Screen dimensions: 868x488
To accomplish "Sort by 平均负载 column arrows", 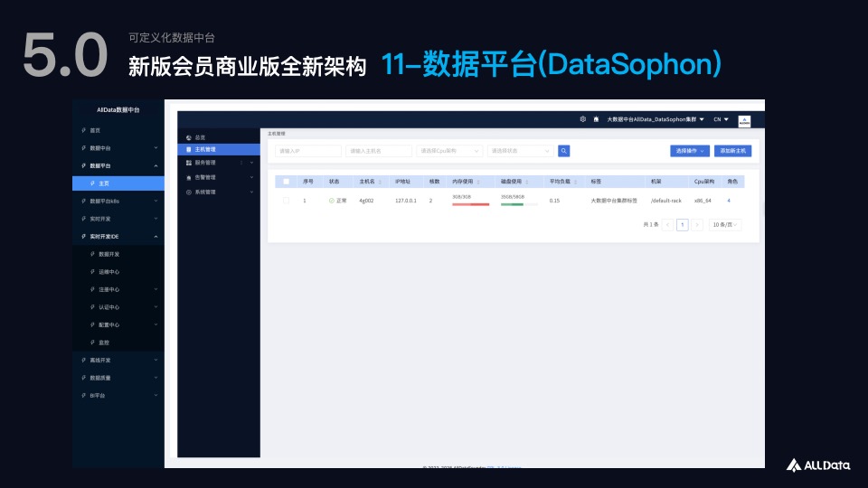I will click(576, 182).
